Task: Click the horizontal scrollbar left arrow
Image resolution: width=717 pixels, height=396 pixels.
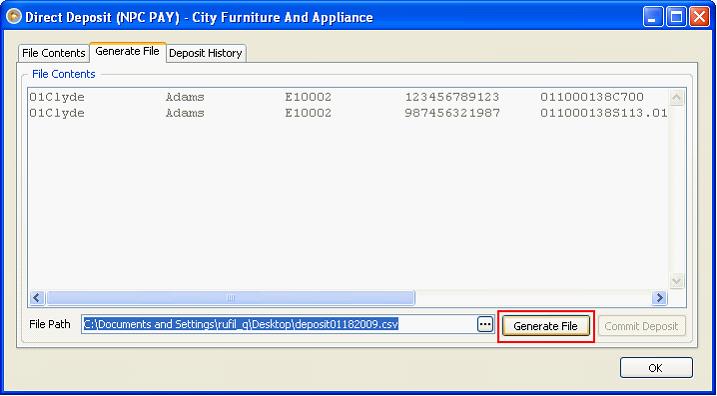Action: [x=37, y=298]
